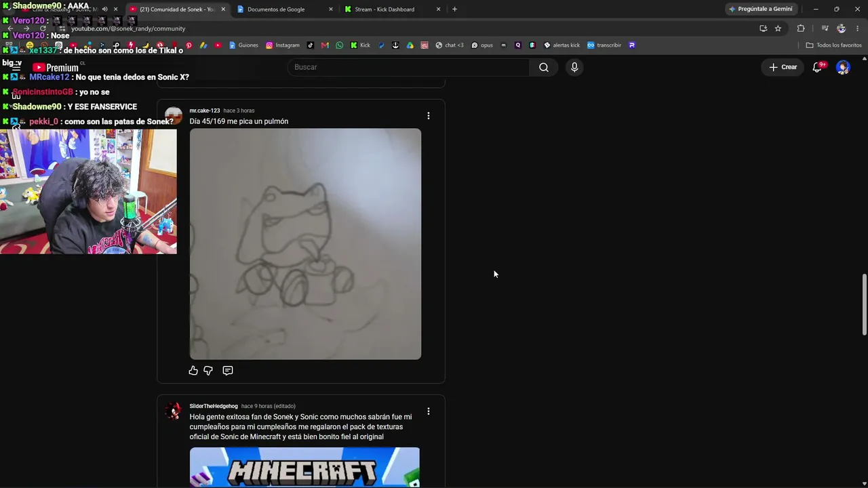This screenshot has width=868, height=488.
Task: Open the 'alertas kick' bookmark
Action: tap(562, 45)
